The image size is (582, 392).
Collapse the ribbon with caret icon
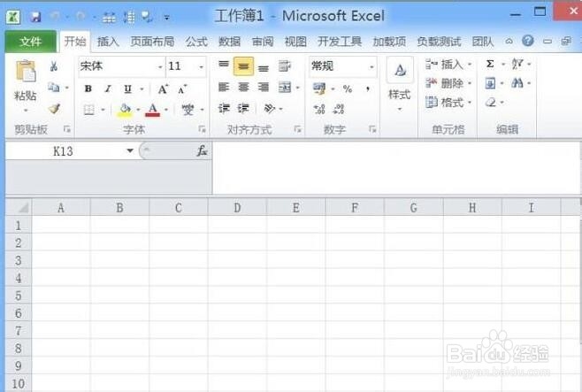pos(509,41)
